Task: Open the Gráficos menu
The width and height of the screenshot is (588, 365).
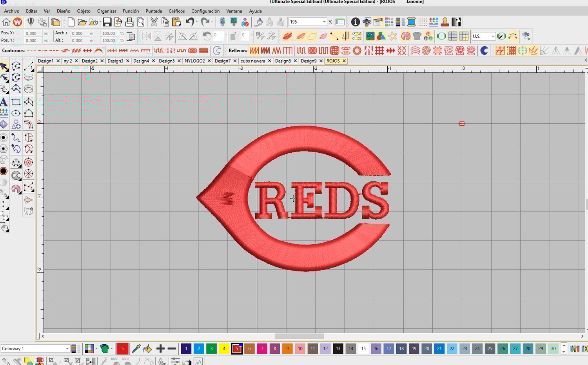Action: pos(177,11)
